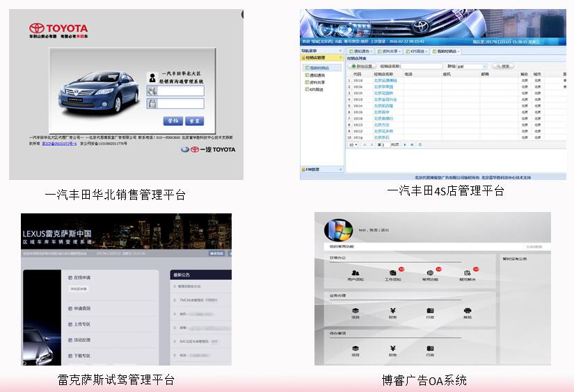Click the small button under 在线申请 in Lexus

[79, 289]
